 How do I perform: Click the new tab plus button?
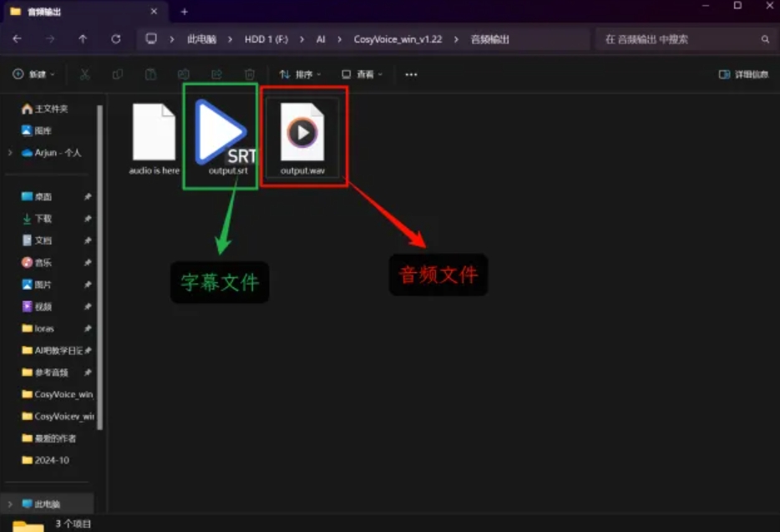(x=182, y=13)
